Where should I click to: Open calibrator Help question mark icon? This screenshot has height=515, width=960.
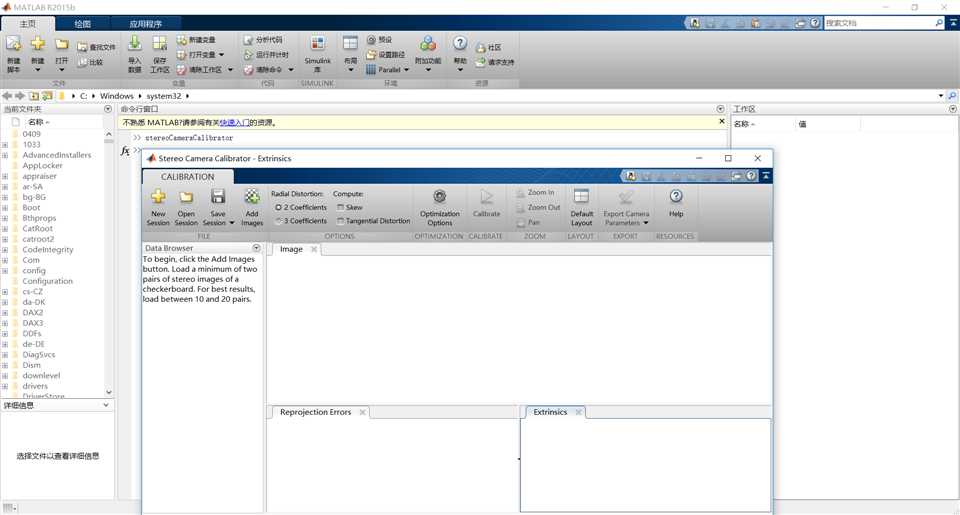676,196
